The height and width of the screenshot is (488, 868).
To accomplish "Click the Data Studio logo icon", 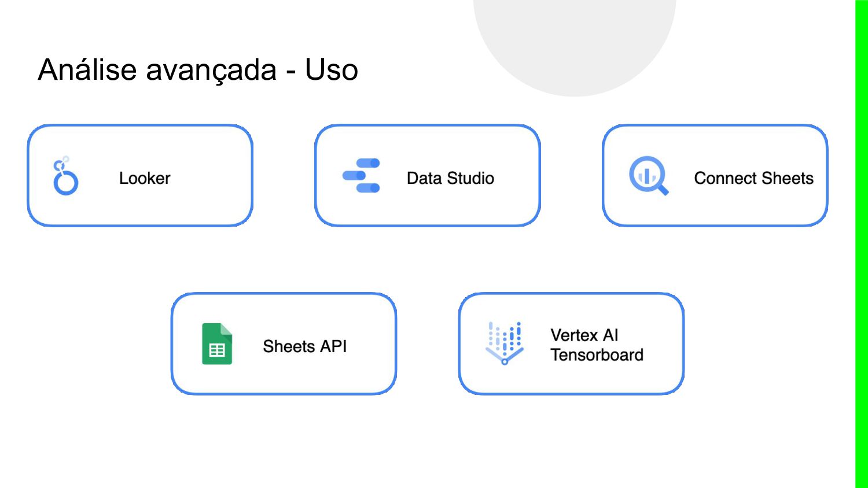I will tap(362, 175).
